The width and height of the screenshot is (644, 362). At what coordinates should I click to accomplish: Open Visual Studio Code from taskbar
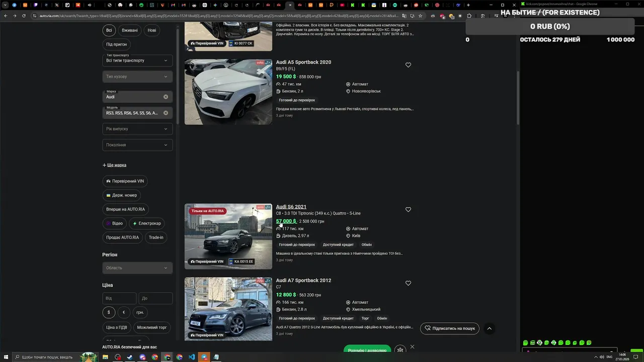(192, 357)
